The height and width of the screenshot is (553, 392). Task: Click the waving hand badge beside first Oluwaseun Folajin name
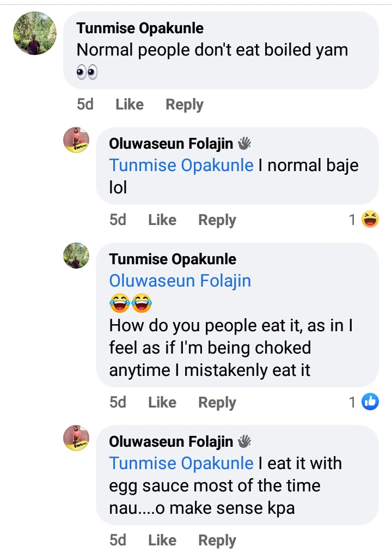[244, 143]
